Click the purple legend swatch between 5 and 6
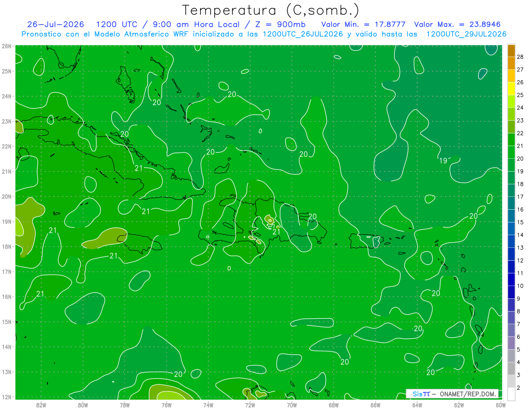 tap(511, 343)
